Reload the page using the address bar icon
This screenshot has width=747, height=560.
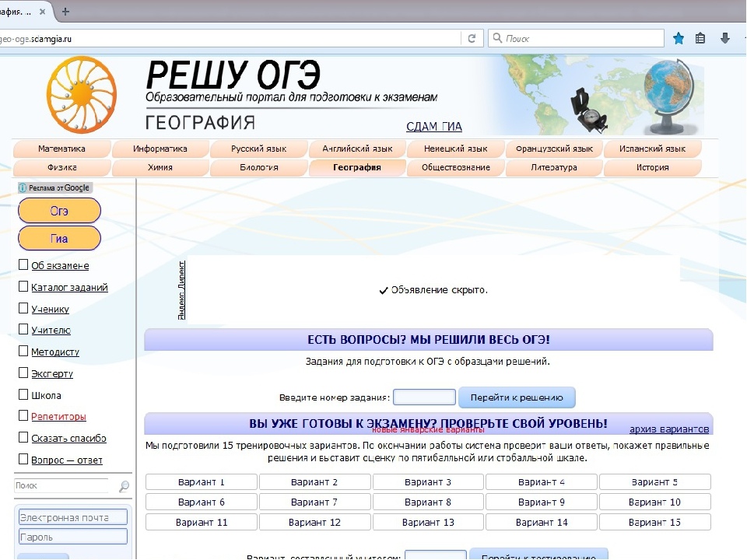[x=472, y=38]
